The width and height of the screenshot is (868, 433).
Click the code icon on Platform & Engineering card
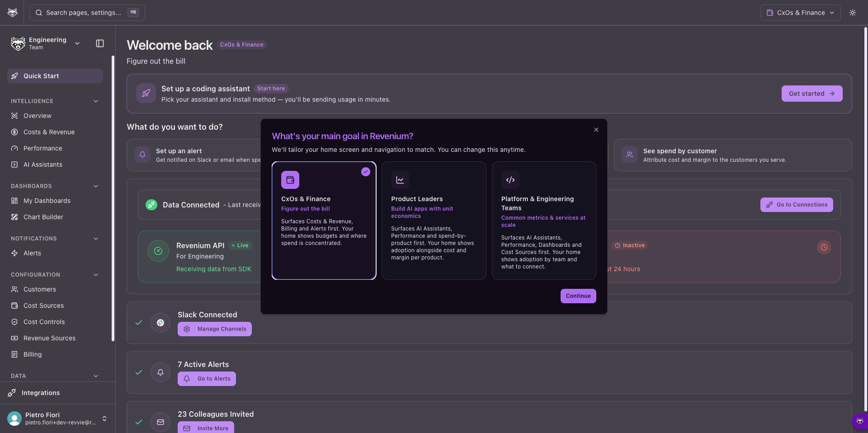click(510, 180)
